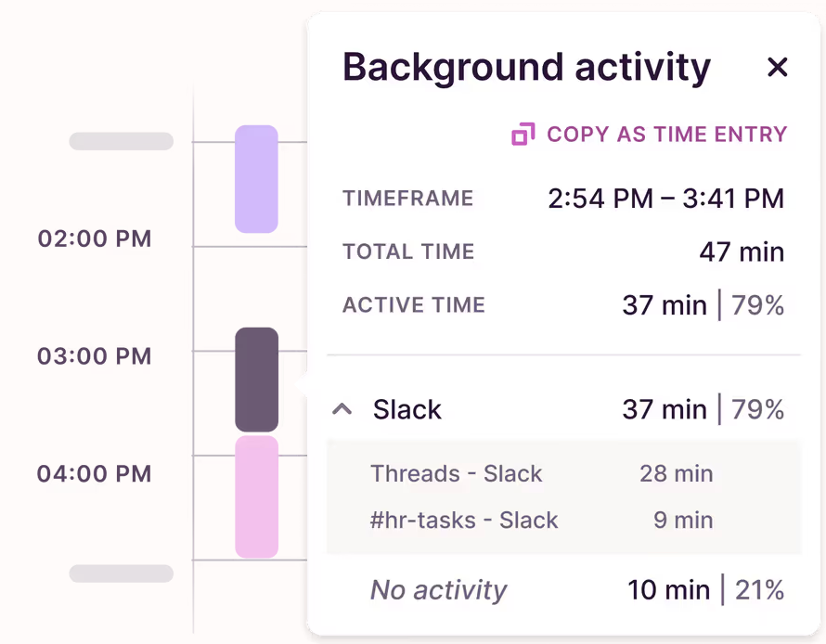Collapse the Slack section chevron
Viewport: 826px width, 644px height.
[x=342, y=409]
